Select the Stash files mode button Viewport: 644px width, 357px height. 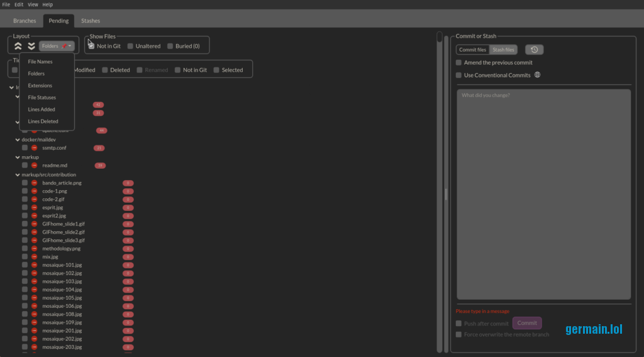(503, 50)
